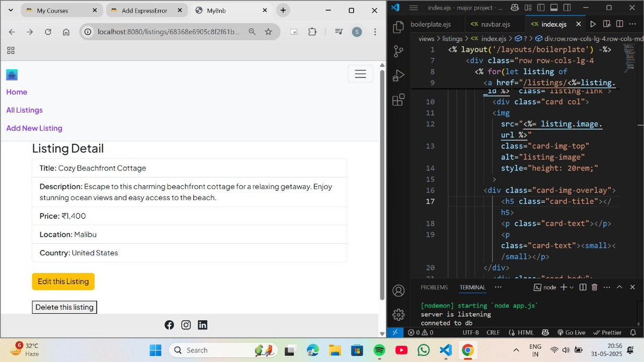Click VS Code hamburger menu icon

click(x=413, y=8)
